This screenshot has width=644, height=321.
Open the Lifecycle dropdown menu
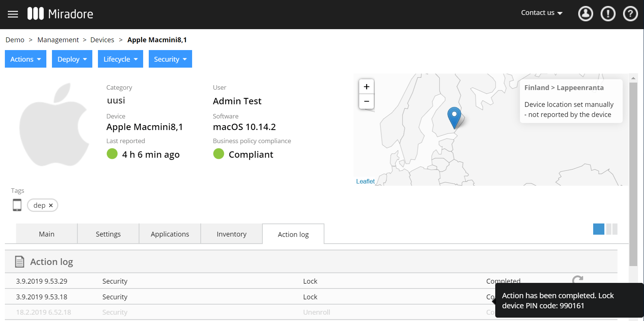click(x=120, y=59)
